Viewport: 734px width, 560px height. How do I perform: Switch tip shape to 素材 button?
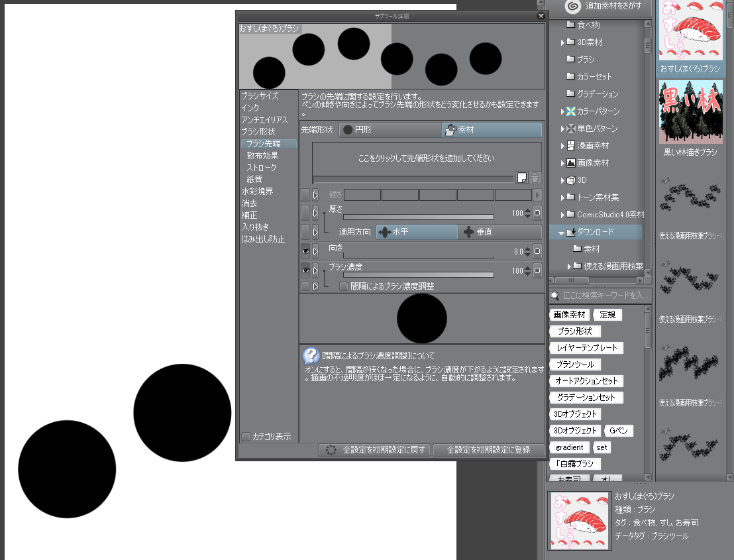[492, 130]
